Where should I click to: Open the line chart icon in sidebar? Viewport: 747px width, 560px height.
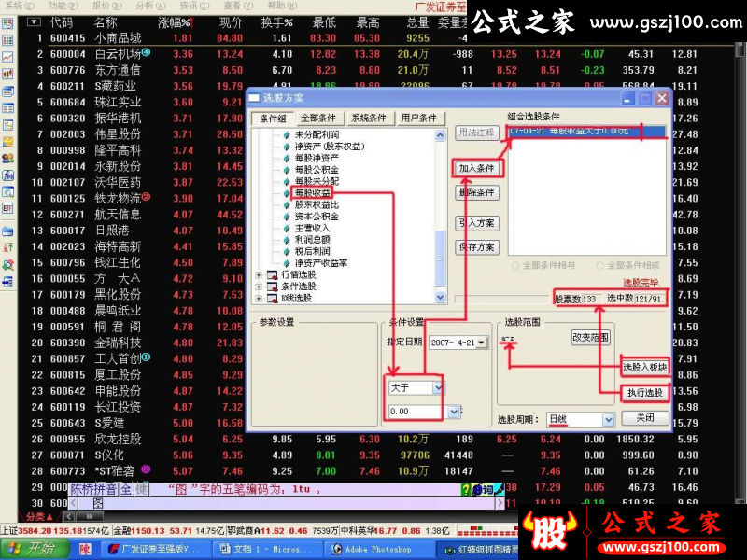[x=7, y=57]
